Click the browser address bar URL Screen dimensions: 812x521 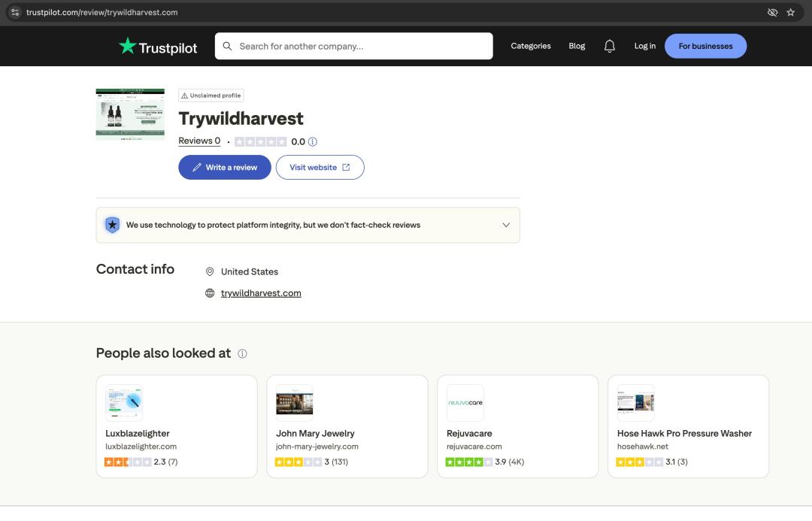[x=102, y=13]
